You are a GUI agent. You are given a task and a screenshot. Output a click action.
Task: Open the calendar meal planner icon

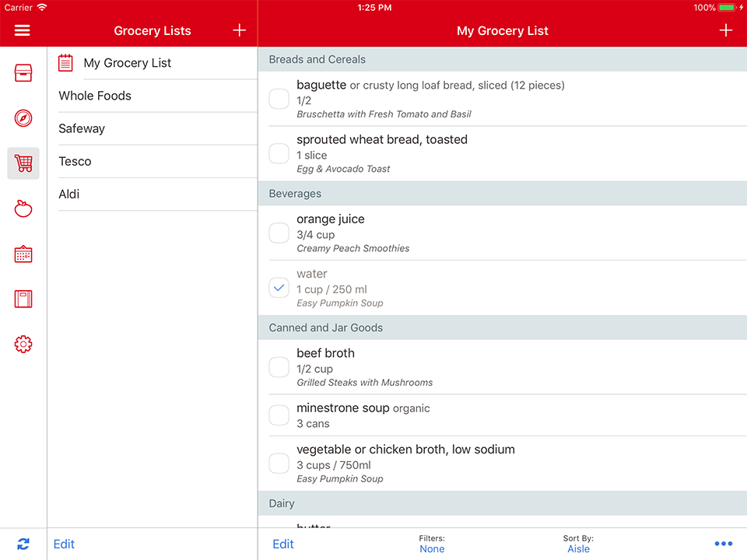[23, 254]
